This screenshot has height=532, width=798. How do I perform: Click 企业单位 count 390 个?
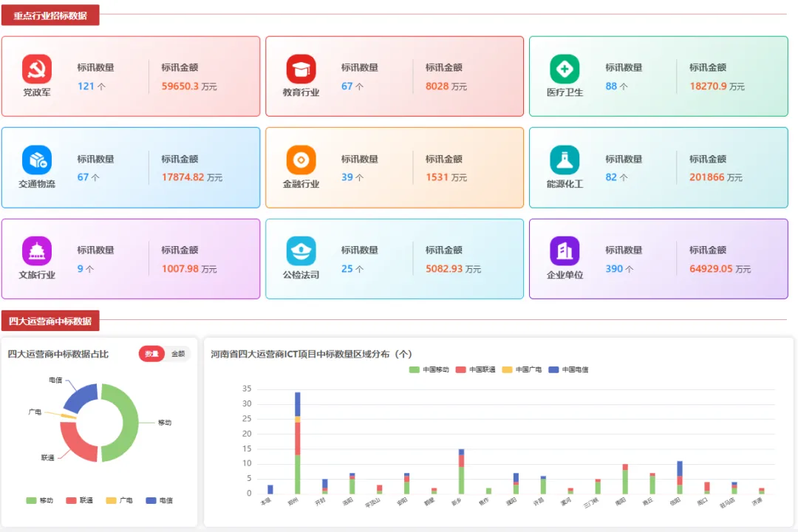(619, 268)
